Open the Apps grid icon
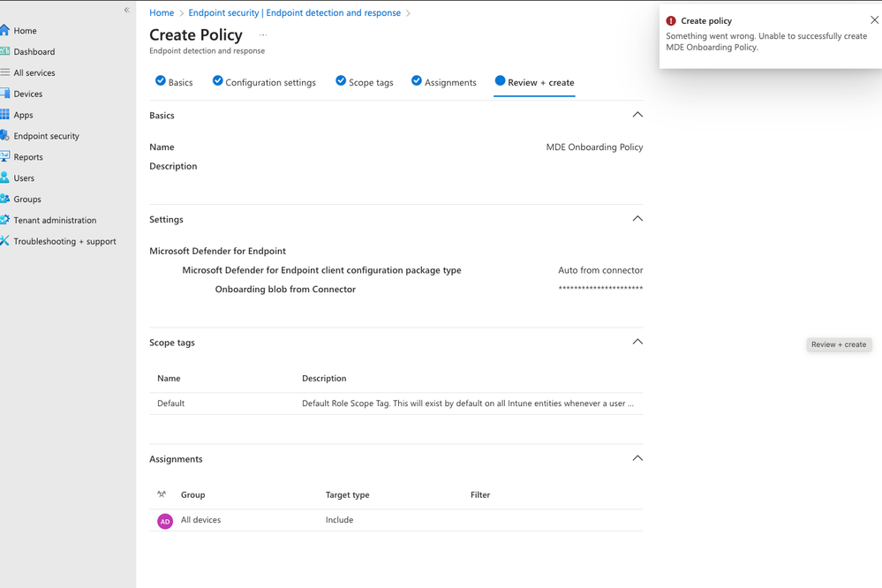 (4, 114)
